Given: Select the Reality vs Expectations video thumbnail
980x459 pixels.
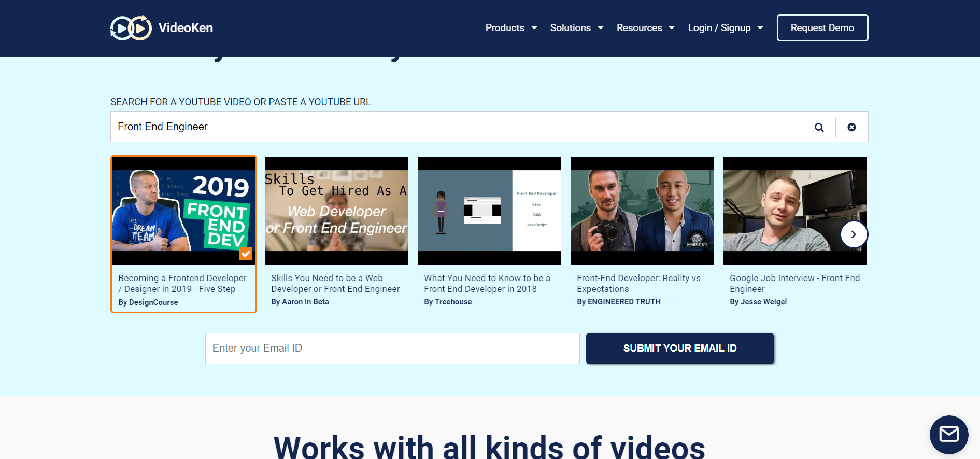Looking at the screenshot, I should point(642,211).
